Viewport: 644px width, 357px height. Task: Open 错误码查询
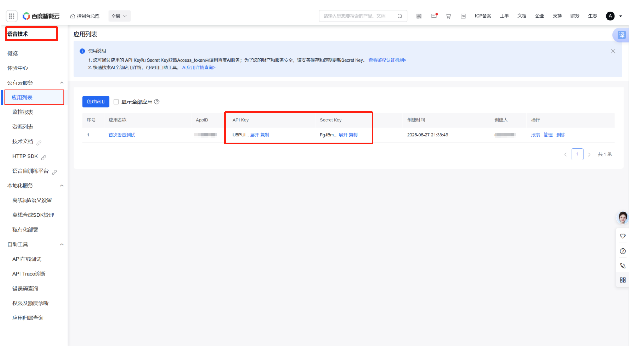click(25, 288)
